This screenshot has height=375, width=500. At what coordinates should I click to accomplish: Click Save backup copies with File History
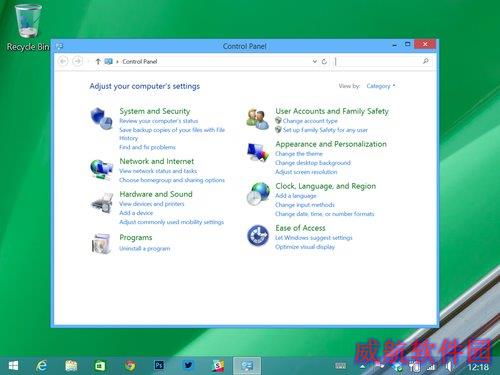click(x=172, y=134)
